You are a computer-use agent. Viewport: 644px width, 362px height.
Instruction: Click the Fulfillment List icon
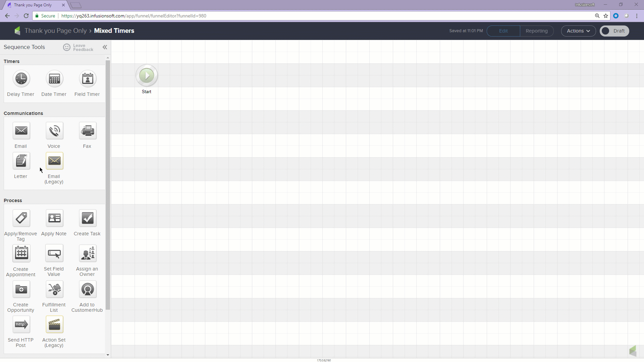(x=54, y=289)
